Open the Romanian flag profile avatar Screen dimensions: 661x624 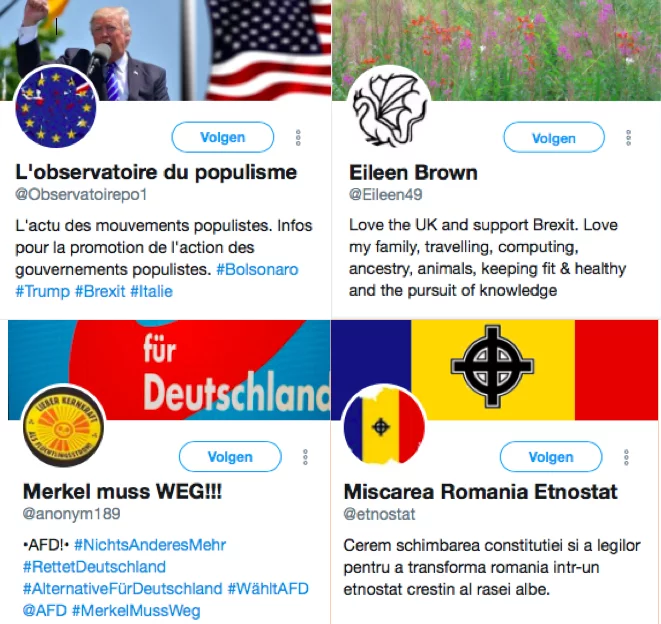384,426
